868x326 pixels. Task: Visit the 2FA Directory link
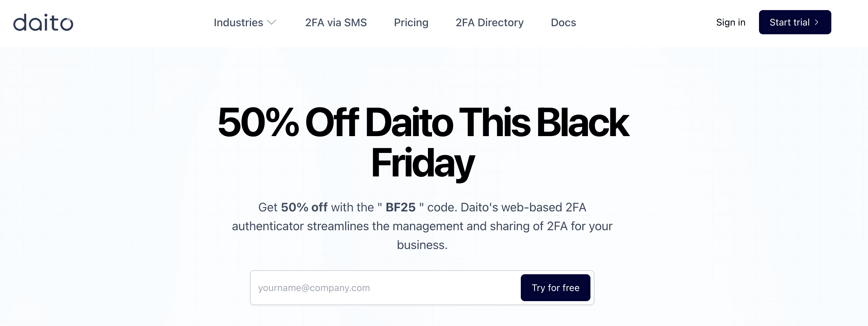489,23
